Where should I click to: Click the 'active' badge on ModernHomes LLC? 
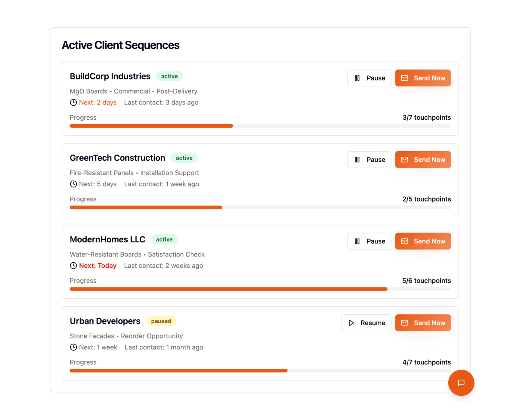click(x=164, y=239)
